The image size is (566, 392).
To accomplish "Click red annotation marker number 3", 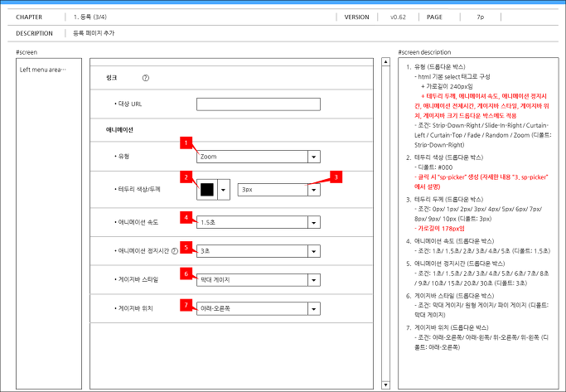I will coord(336,177).
